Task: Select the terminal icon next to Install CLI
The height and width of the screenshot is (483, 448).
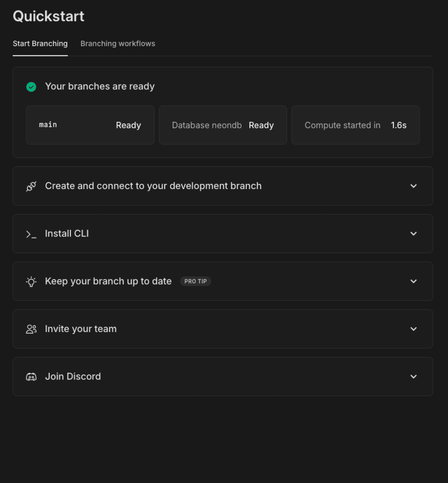Action: pos(31,234)
